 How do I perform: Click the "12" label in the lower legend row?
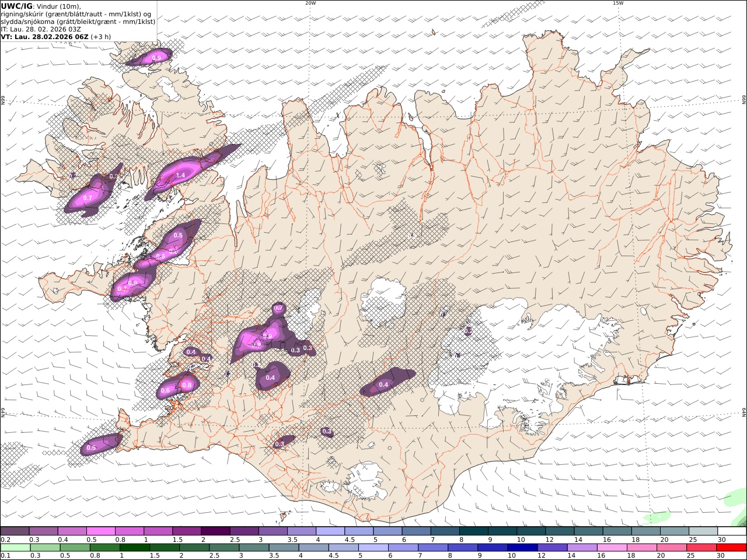pos(542,556)
